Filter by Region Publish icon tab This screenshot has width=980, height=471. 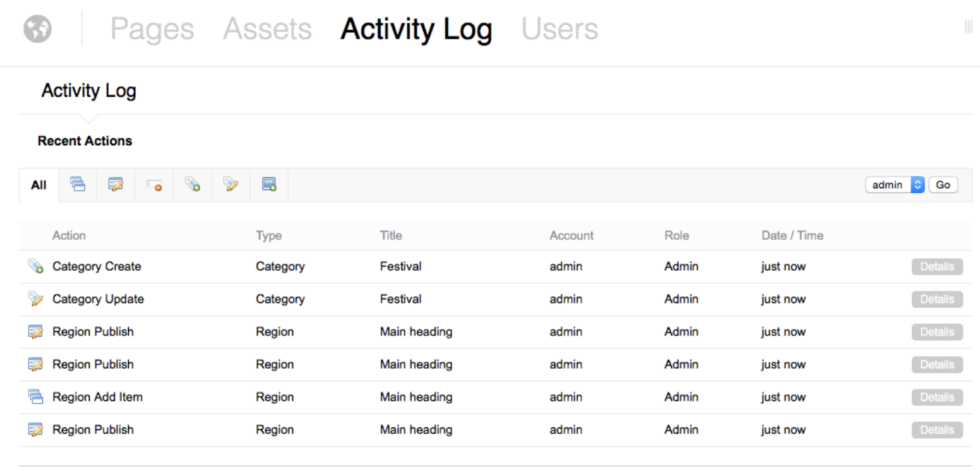click(116, 184)
